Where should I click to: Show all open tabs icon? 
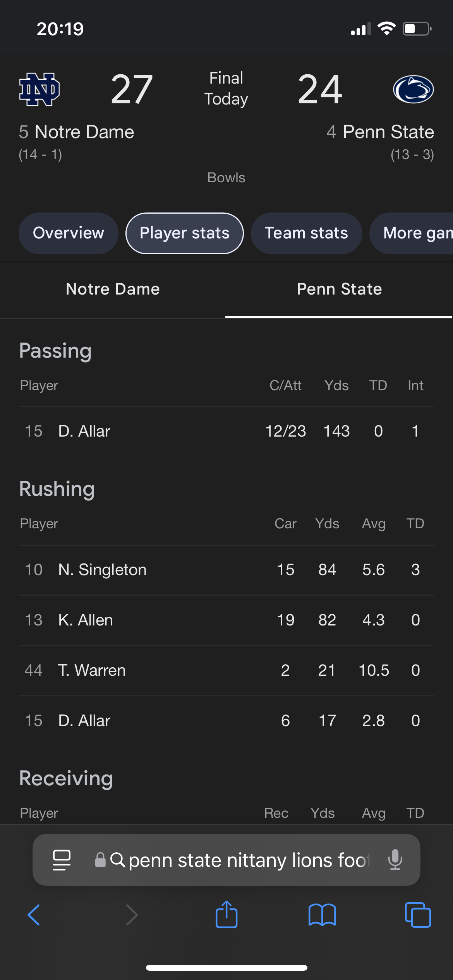(x=418, y=915)
